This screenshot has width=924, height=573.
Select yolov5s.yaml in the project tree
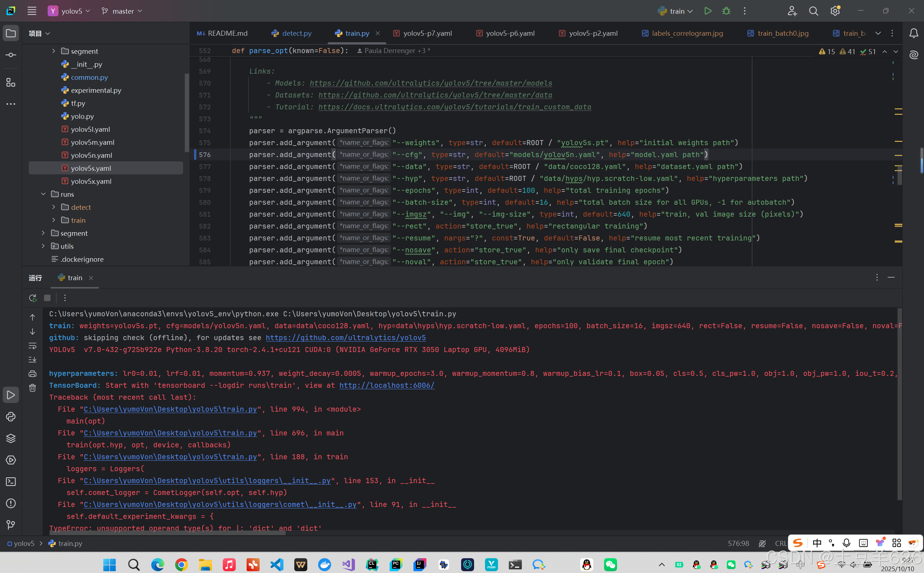tap(91, 168)
